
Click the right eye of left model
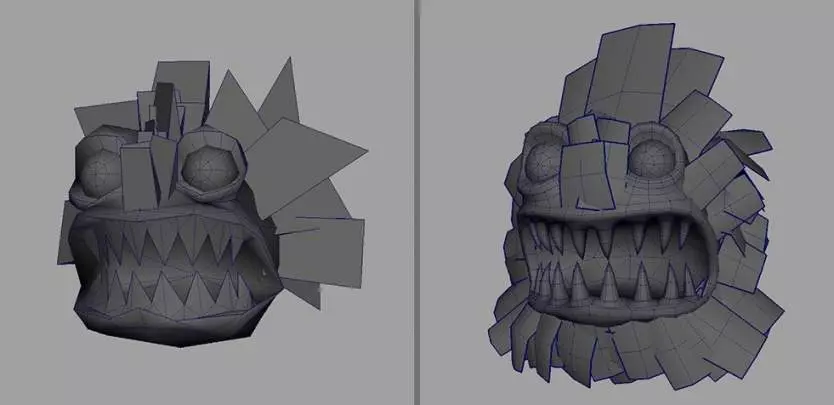pyautogui.click(x=212, y=160)
